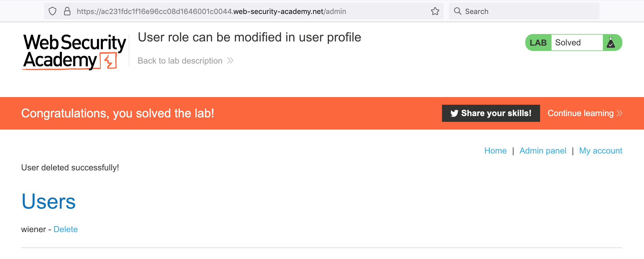The image size is (644, 259).
Task: Click the solved lab flask icon
Action: 611,42
